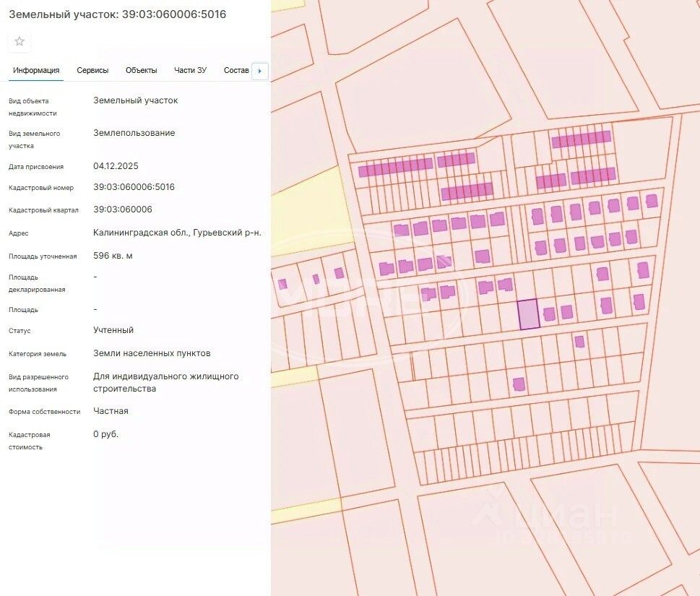Click the Землепользование plot type value
Image resolution: width=700 pixels, height=596 pixels.
click(134, 133)
